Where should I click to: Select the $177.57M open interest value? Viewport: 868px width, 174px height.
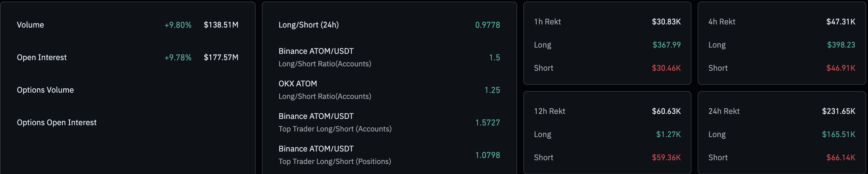click(x=221, y=58)
